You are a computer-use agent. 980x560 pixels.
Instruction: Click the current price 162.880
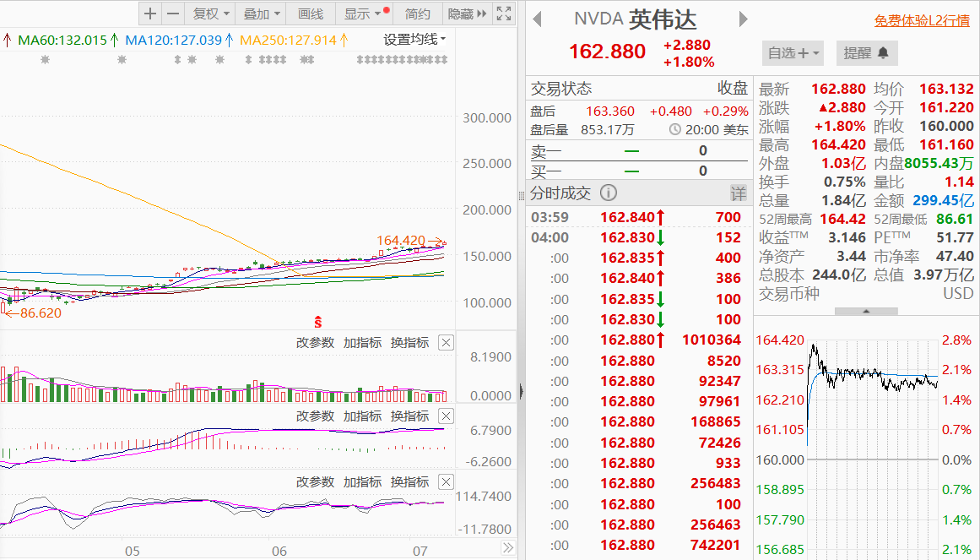pos(607,52)
